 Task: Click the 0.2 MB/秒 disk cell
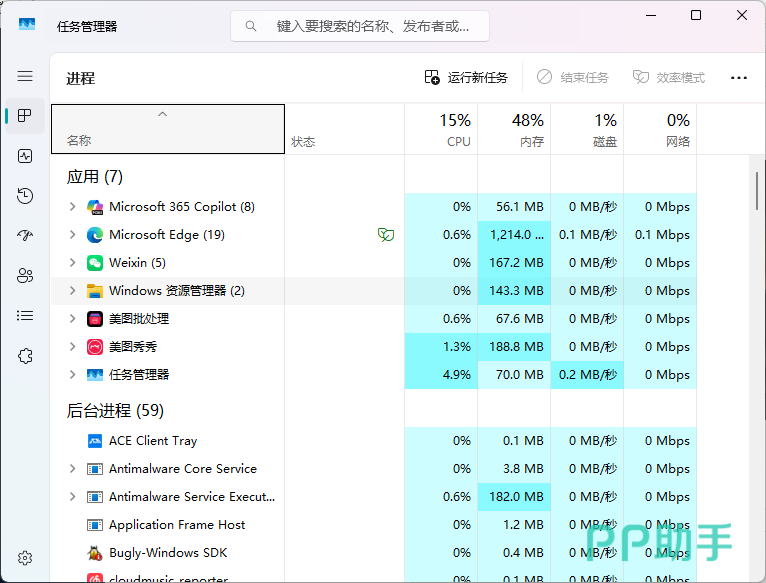pyautogui.click(x=587, y=375)
